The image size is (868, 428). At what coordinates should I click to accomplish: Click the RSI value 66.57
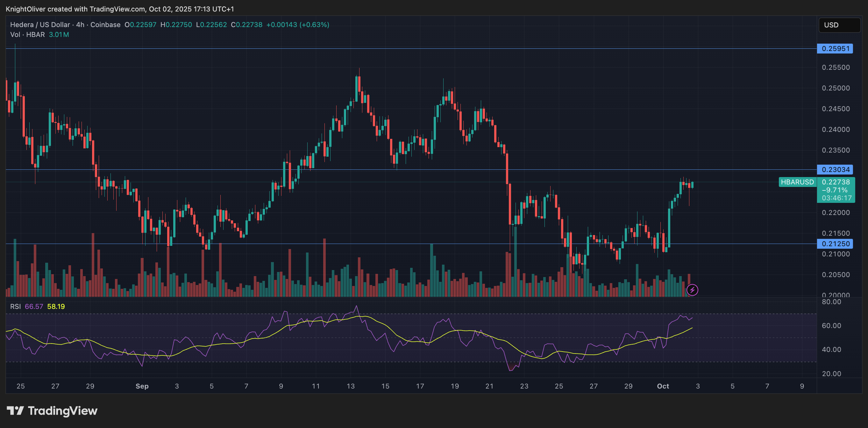click(x=34, y=307)
